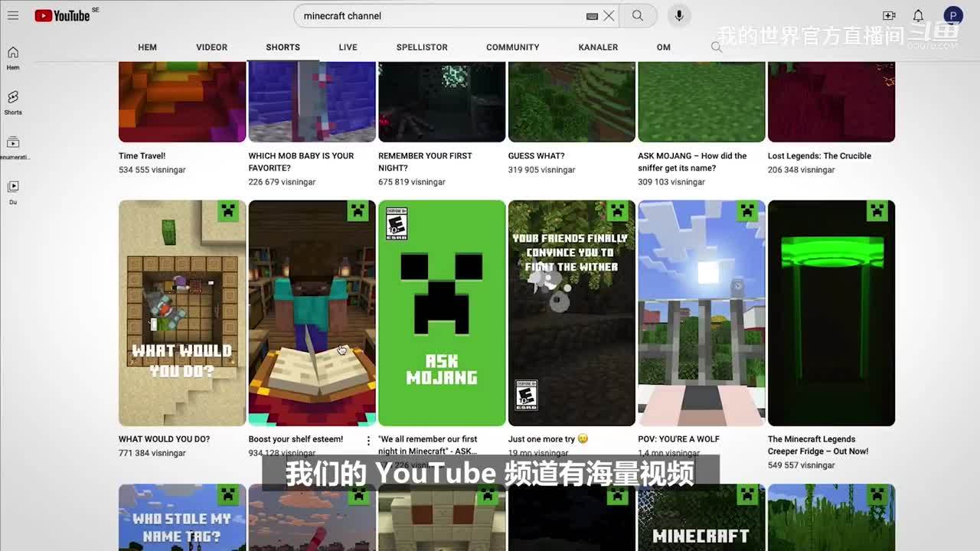
Task: Click the 226 679 visningar view count
Action: pos(282,182)
